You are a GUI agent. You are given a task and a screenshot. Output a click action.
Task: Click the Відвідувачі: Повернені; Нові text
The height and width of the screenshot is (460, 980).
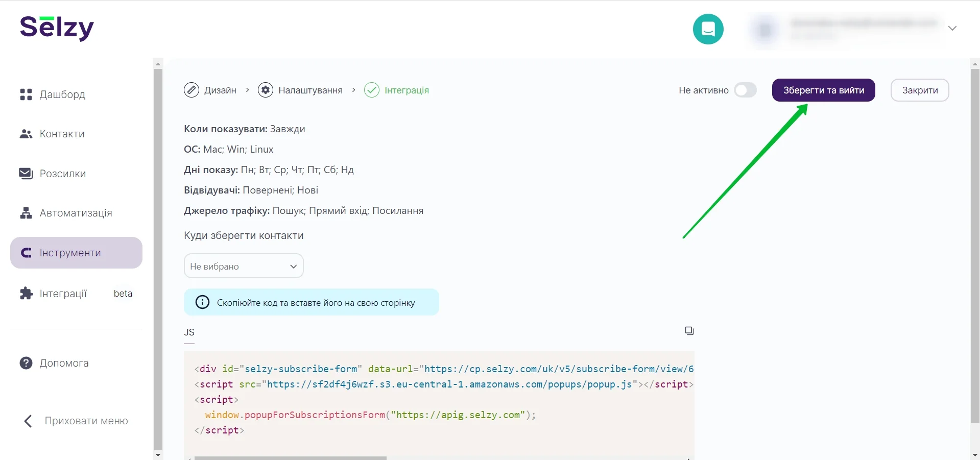tap(251, 190)
